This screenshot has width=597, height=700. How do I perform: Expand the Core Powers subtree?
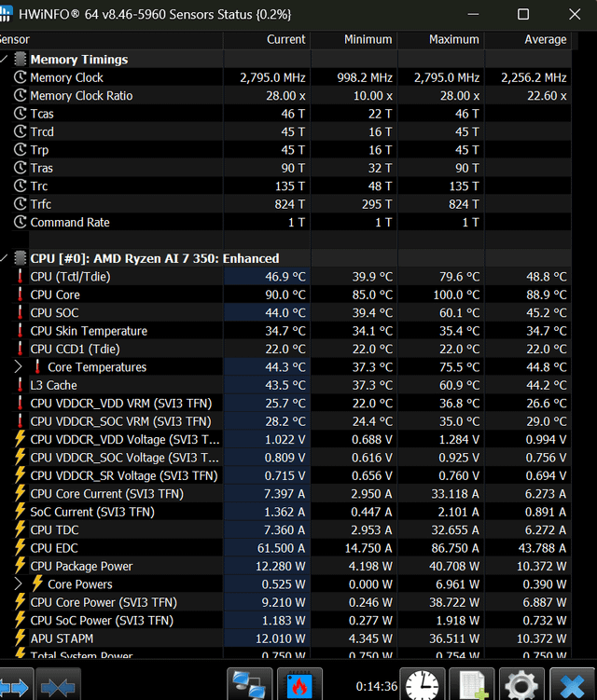(18, 583)
